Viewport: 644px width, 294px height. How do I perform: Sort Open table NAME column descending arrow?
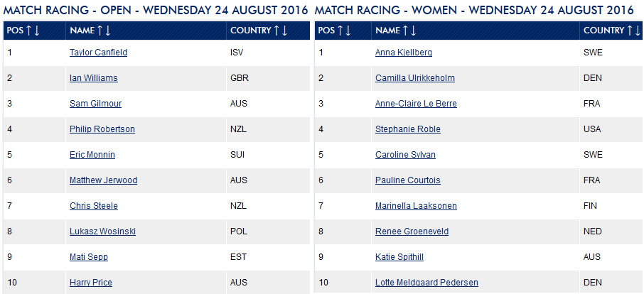(107, 31)
